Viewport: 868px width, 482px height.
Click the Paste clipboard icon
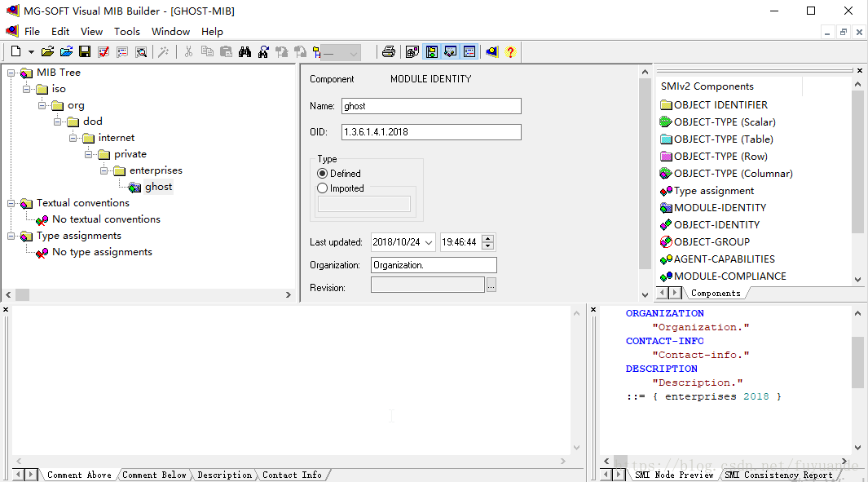pyautogui.click(x=226, y=51)
